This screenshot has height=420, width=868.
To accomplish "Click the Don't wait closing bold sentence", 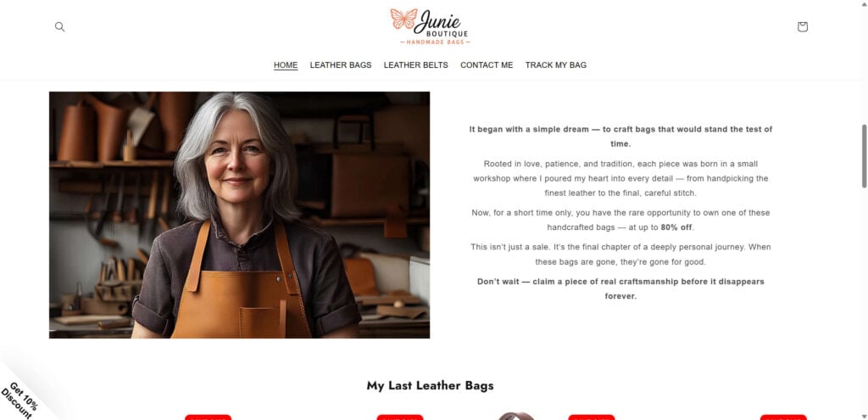I will coord(620,288).
